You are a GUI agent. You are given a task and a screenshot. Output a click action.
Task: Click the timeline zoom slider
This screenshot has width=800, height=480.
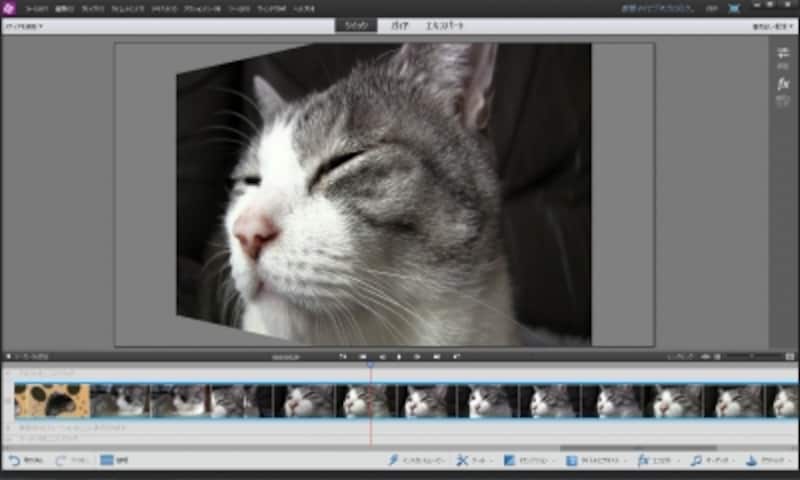pyautogui.click(x=754, y=356)
